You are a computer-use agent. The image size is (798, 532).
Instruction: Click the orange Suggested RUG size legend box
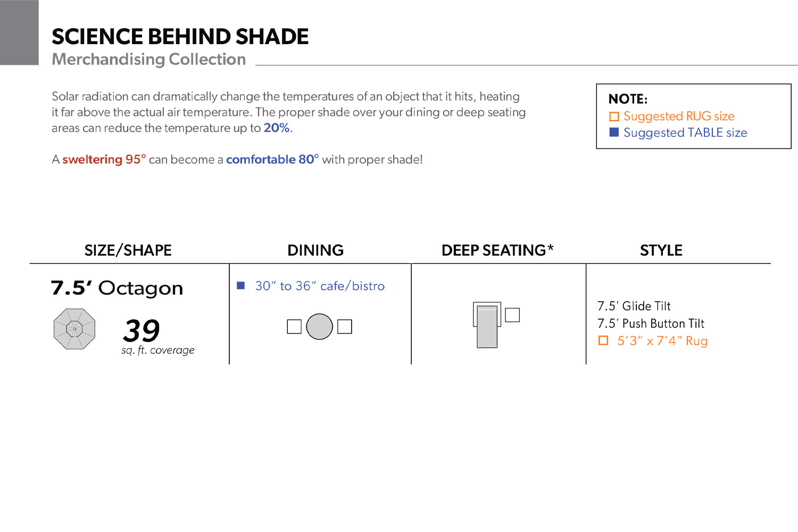click(x=614, y=117)
